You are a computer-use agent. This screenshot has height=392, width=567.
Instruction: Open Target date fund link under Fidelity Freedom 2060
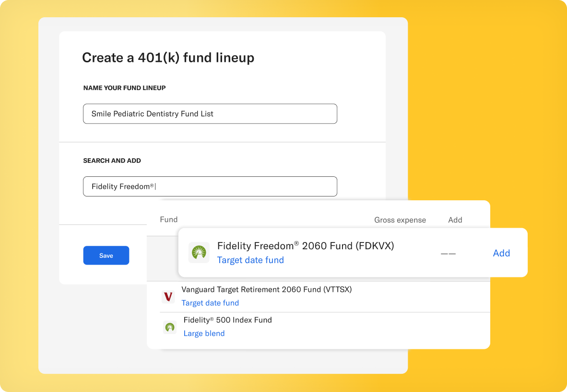coord(250,260)
